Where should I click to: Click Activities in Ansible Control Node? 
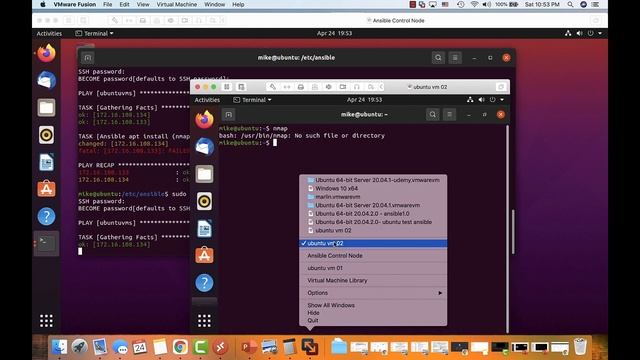tap(49, 33)
